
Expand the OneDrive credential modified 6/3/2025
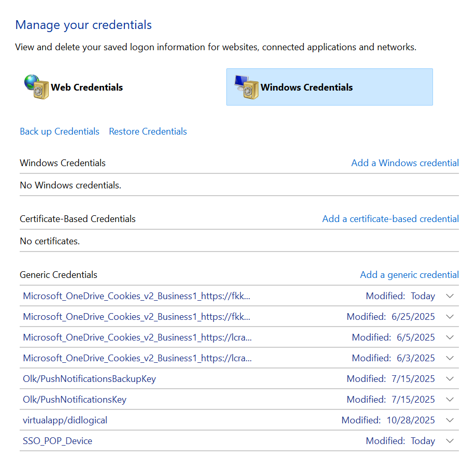[x=450, y=358]
